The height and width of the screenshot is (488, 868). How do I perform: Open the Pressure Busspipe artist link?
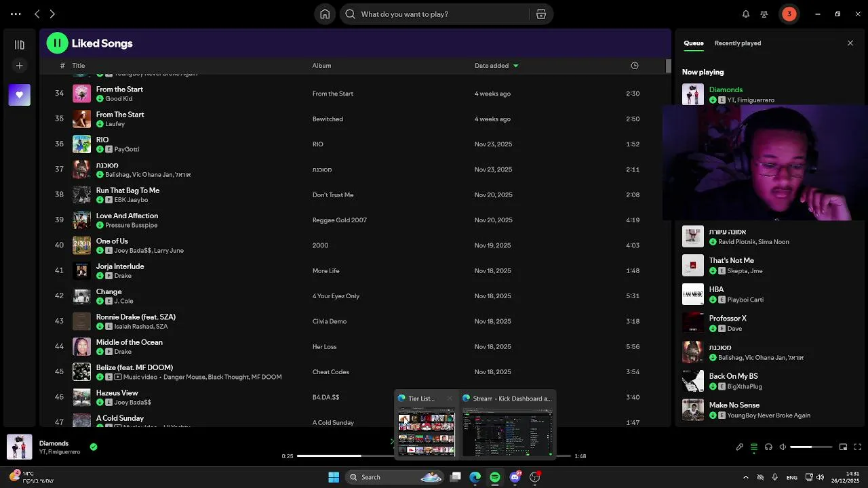point(131,225)
